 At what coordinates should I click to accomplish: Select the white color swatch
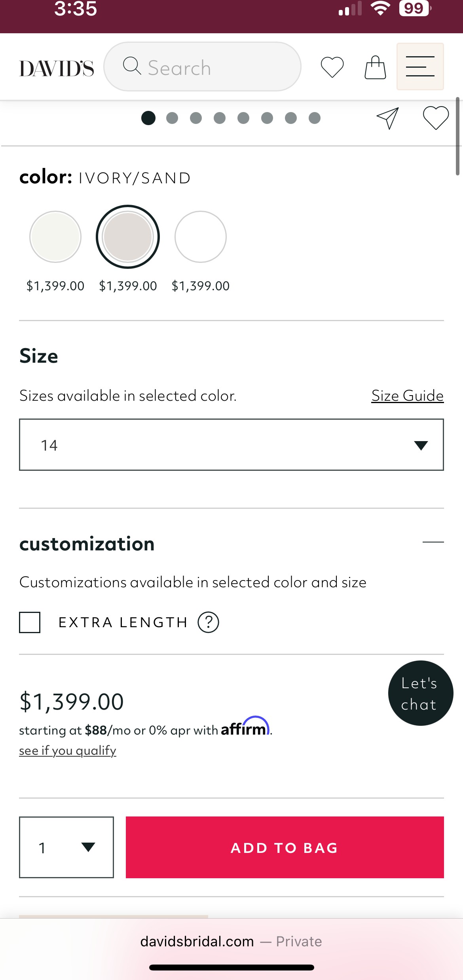pyautogui.click(x=201, y=237)
